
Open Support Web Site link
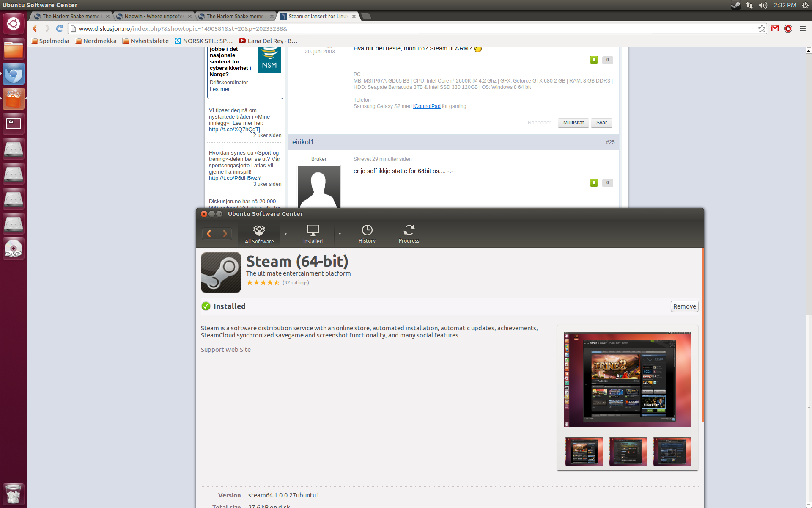[226, 350]
